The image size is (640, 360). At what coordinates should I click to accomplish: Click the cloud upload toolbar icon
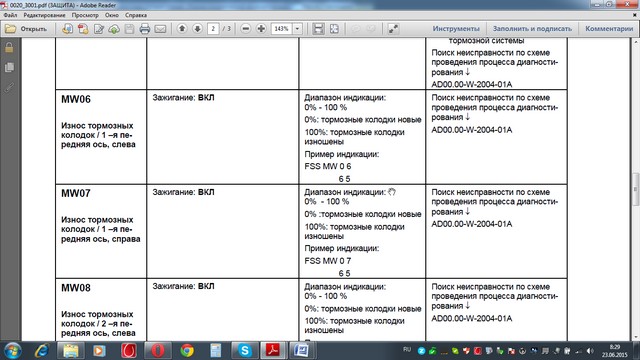point(114,29)
